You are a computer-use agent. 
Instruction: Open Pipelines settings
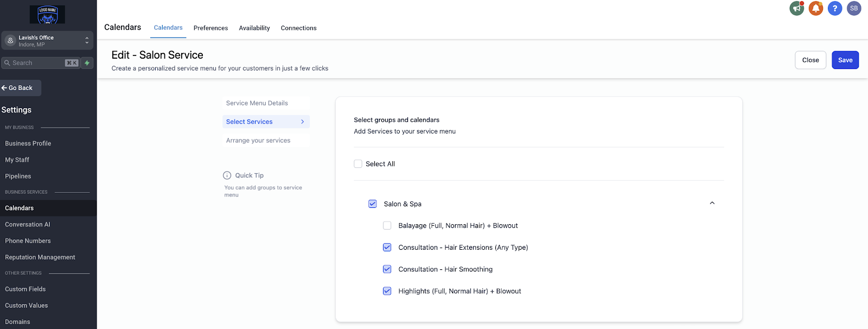pyautogui.click(x=18, y=176)
